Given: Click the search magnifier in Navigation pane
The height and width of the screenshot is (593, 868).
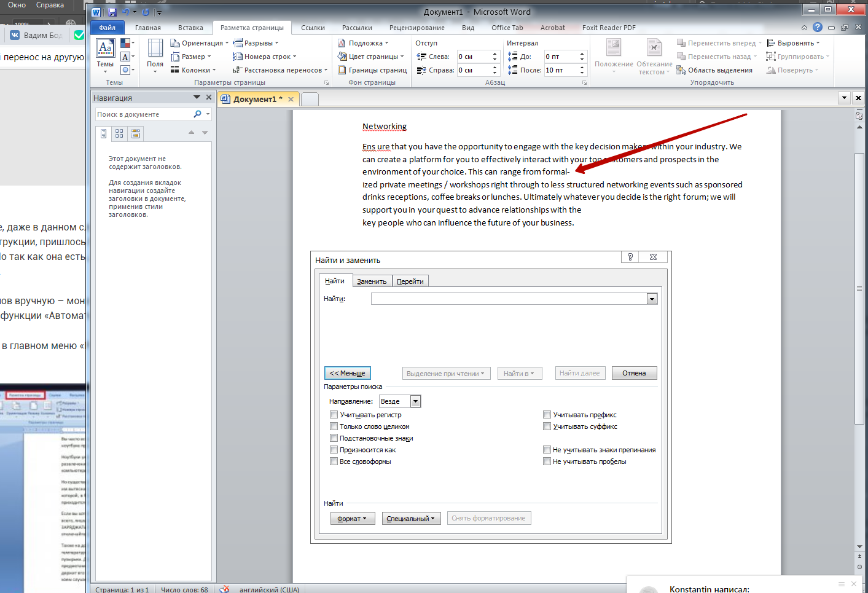Looking at the screenshot, I should tap(197, 114).
